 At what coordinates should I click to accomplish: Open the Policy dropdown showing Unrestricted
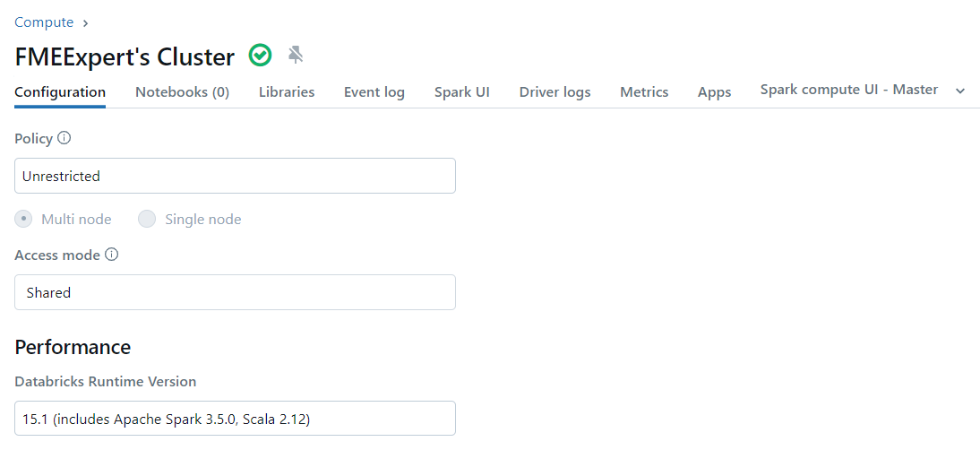[x=235, y=176]
